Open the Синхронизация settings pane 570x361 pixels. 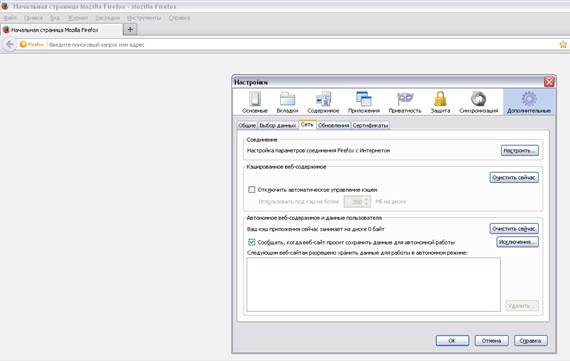[478, 102]
